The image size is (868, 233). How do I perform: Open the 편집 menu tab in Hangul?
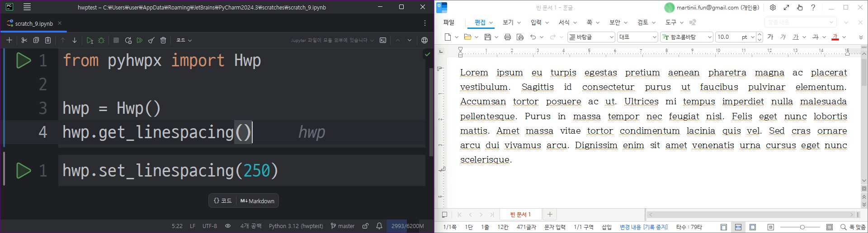480,22
